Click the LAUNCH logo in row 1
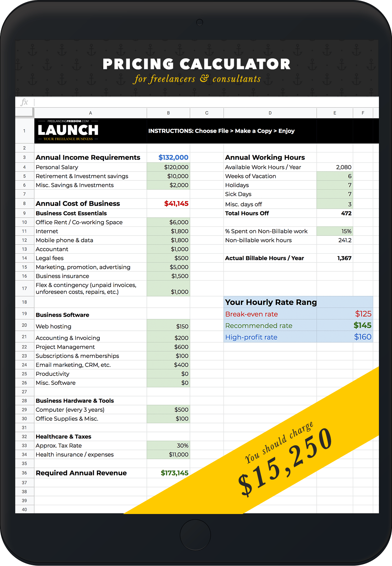Viewport: 392px width, 566px height. click(68, 131)
